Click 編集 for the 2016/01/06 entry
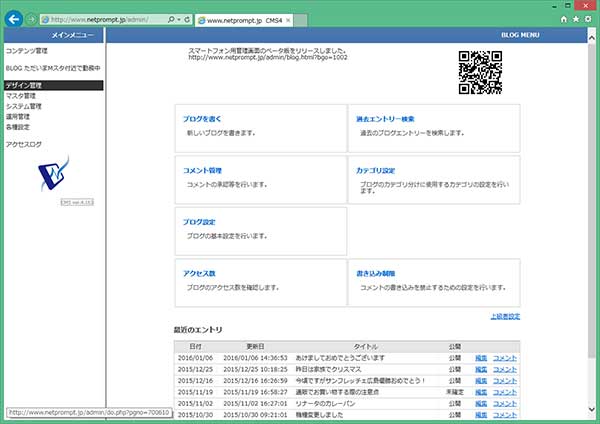The height and width of the screenshot is (424, 600). click(x=481, y=357)
